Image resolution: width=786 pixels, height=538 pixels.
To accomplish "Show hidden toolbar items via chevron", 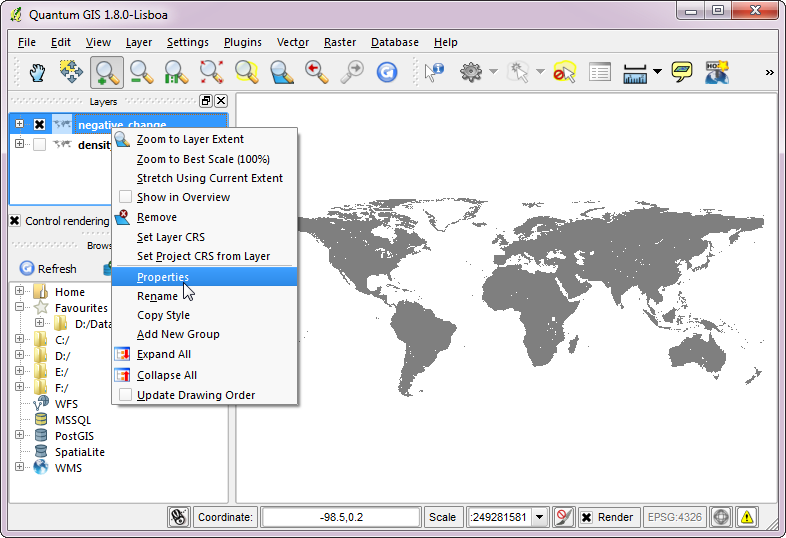I will click(769, 73).
